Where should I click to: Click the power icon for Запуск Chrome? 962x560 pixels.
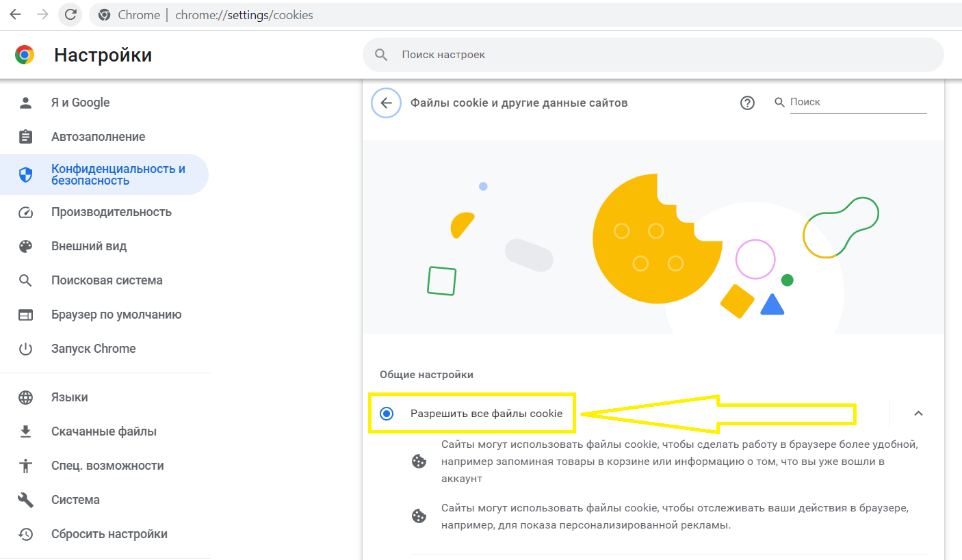(x=26, y=349)
